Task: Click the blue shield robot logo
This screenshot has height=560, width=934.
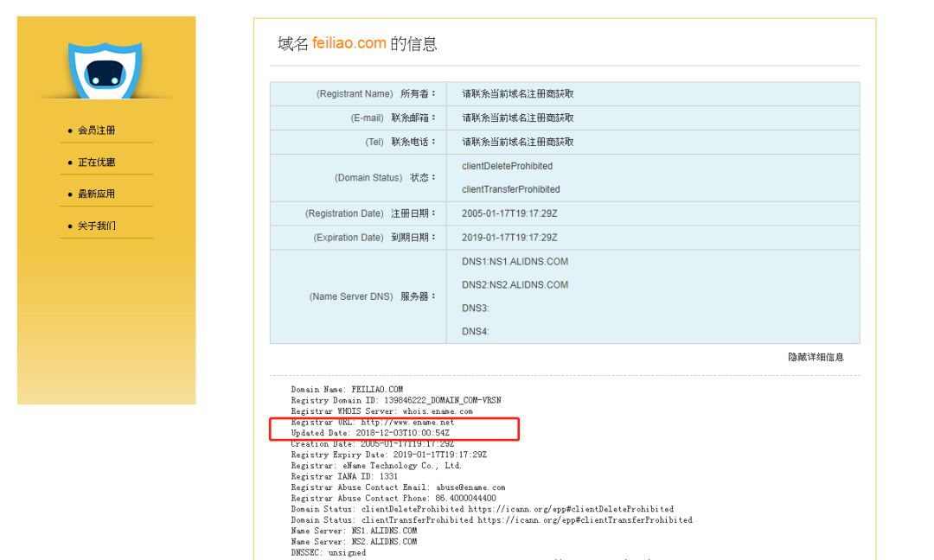Action: 105,71
